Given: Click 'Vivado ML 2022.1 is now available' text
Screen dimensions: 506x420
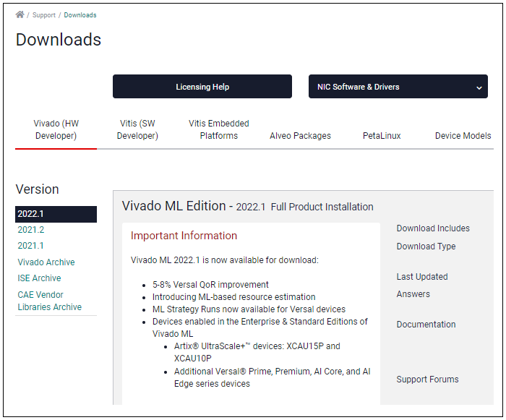Looking at the screenshot, I should 225,260.
